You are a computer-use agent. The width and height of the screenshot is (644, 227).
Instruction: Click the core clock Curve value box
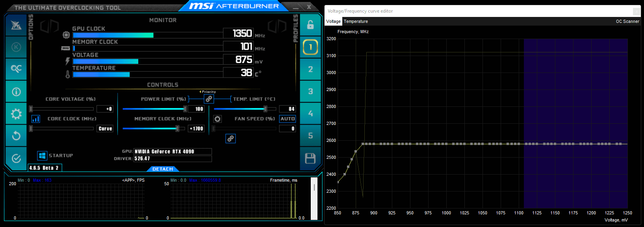(105, 128)
